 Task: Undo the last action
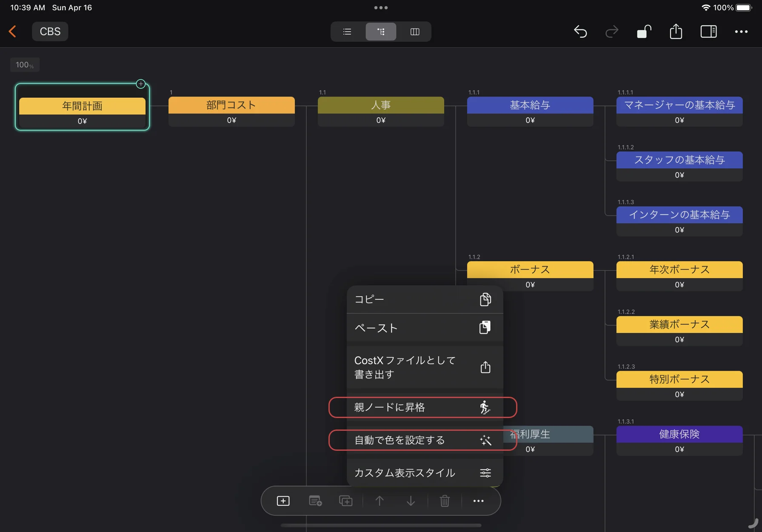(580, 31)
